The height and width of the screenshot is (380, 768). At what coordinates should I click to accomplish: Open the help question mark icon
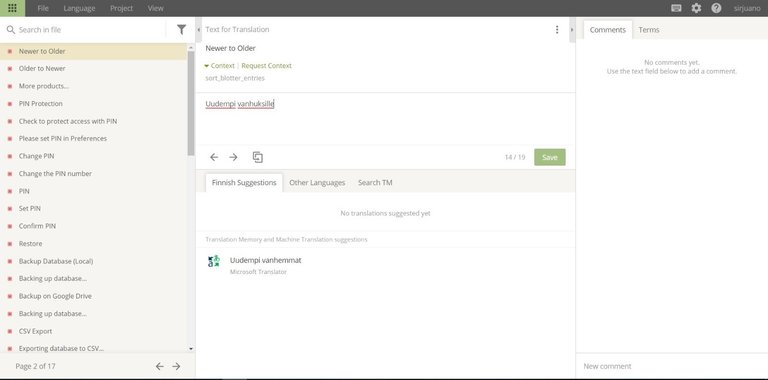[x=716, y=8]
